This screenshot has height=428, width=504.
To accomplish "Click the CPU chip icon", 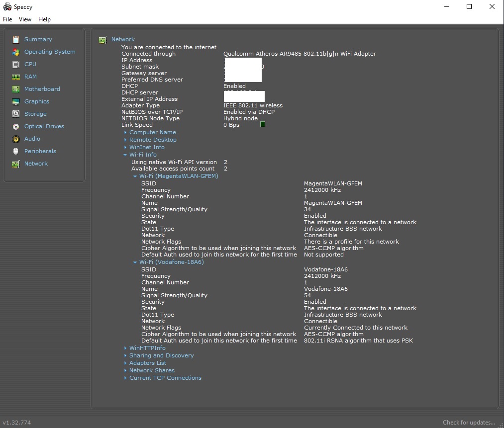I will (x=16, y=65).
